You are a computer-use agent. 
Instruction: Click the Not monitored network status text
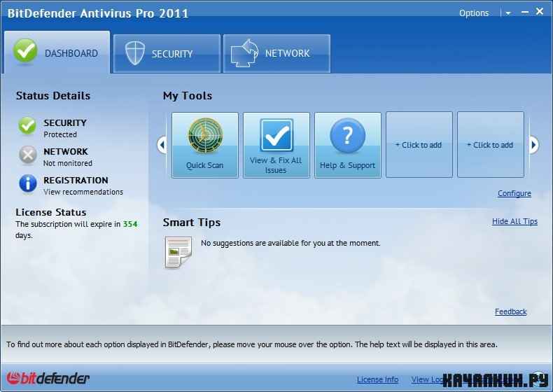click(x=68, y=163)
